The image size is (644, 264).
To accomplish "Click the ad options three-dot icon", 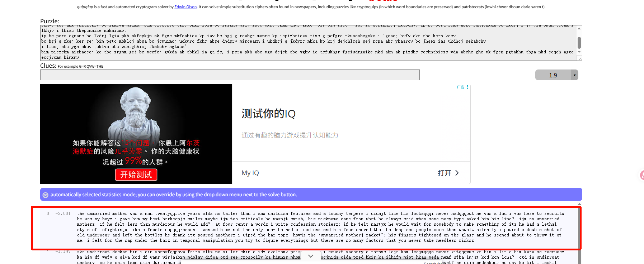I will click(467, 87).
